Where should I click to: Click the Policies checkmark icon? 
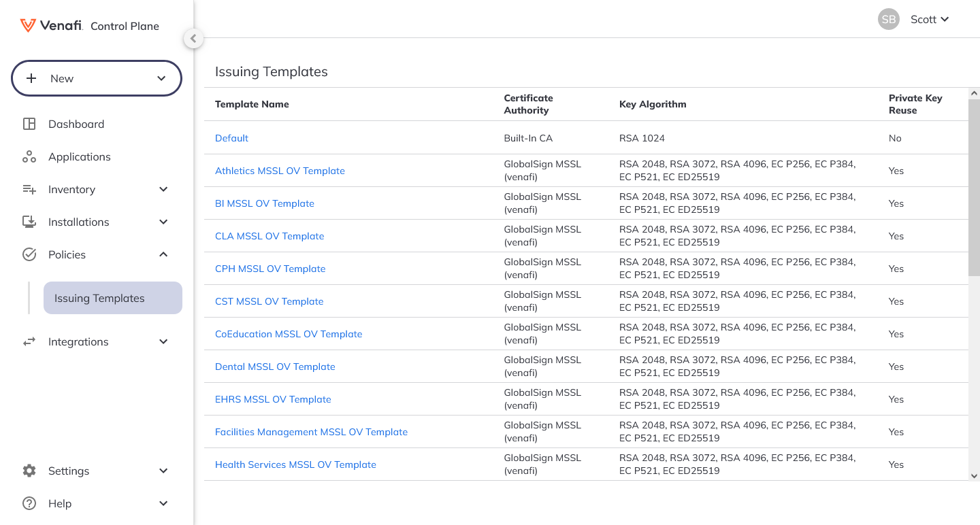point(29,254)
